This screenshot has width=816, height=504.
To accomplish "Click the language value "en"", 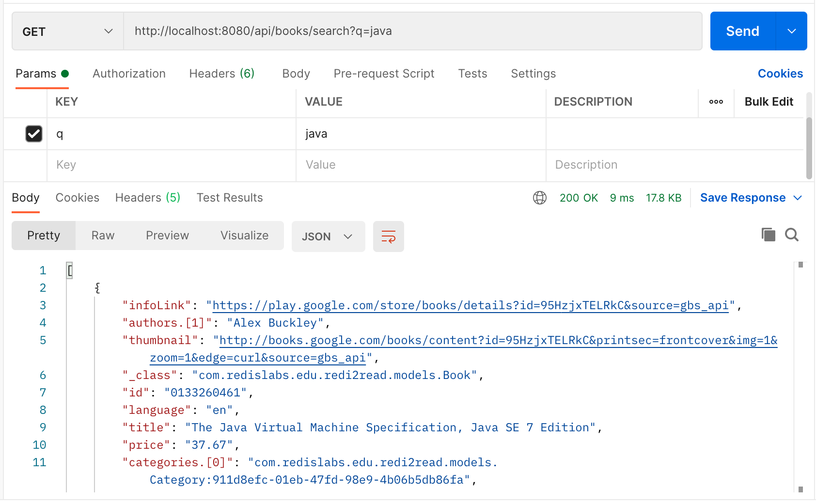I will point(220,410).
